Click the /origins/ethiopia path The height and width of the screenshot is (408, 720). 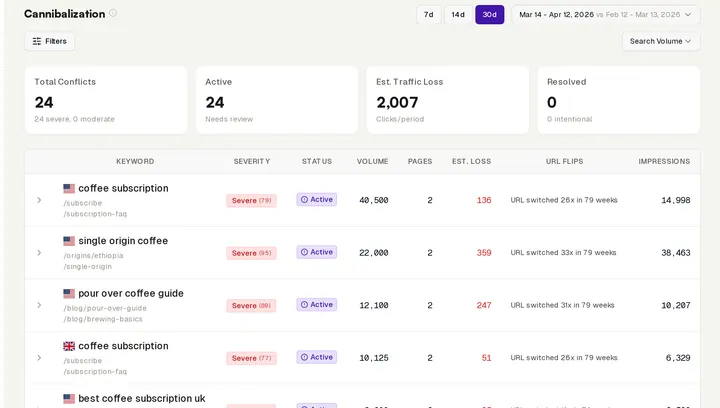pyautogui.click(x=93, y=256)
